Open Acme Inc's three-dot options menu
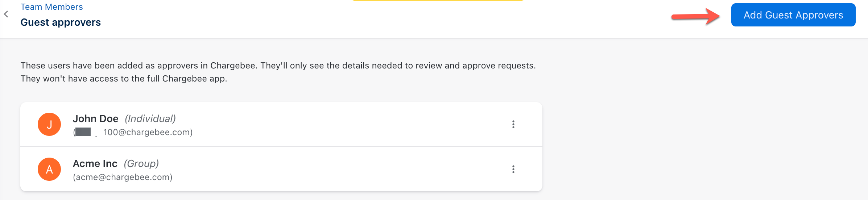The image size is (868, 200). [513, 169]
